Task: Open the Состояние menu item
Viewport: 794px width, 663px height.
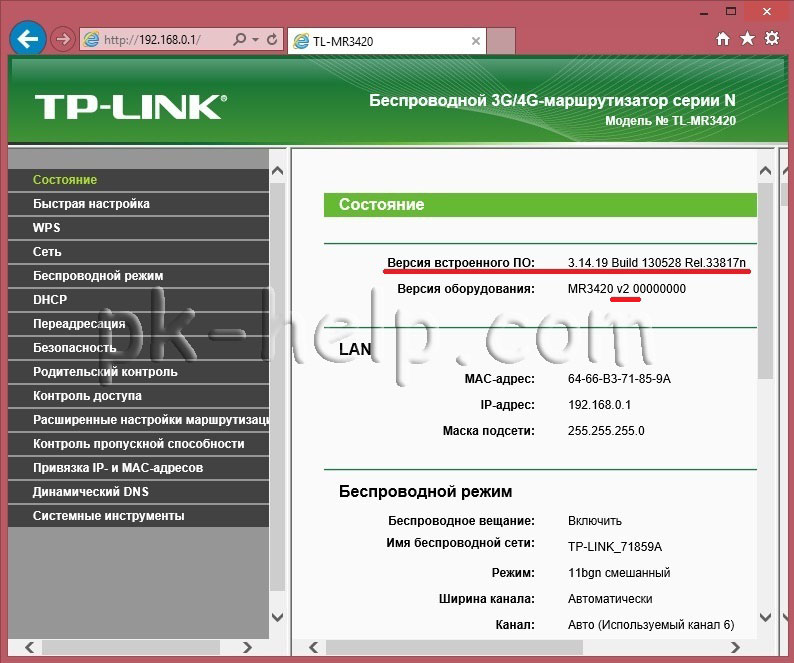Action: click(x=138, y=180)
